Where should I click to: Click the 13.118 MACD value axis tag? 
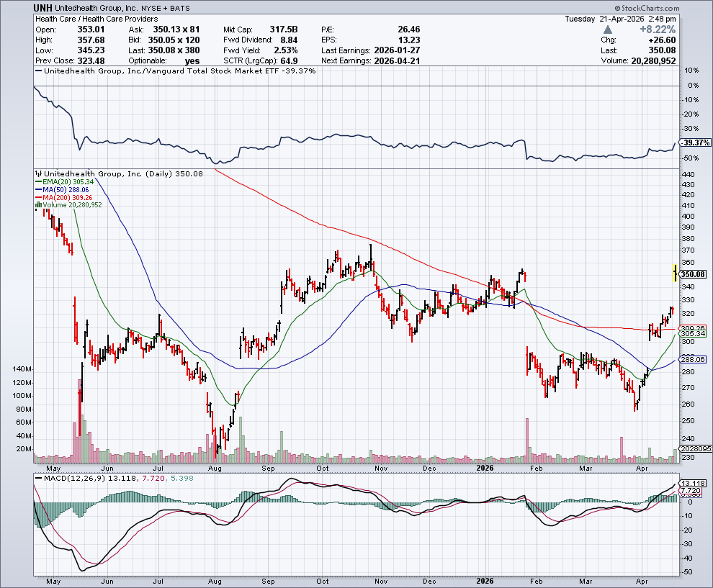[x=692, y=483]
